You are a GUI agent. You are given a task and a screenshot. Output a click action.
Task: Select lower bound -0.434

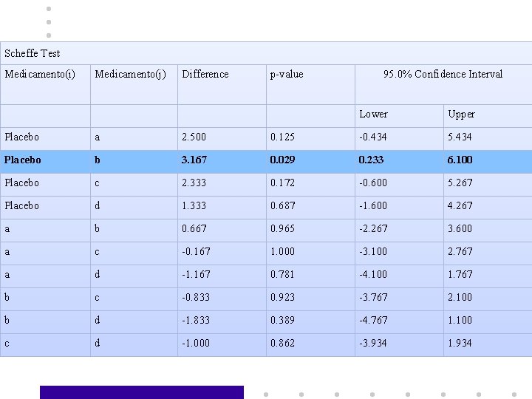(373, 137)
